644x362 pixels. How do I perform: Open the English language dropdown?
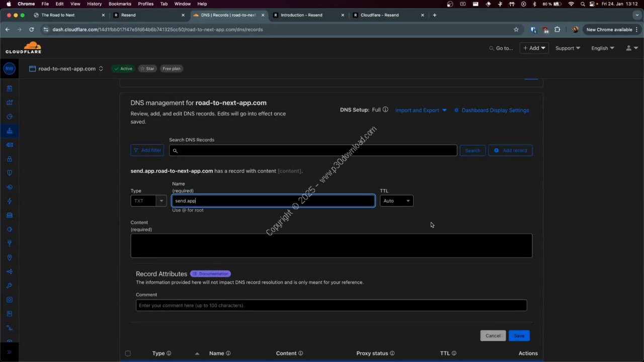click(603, 48)
